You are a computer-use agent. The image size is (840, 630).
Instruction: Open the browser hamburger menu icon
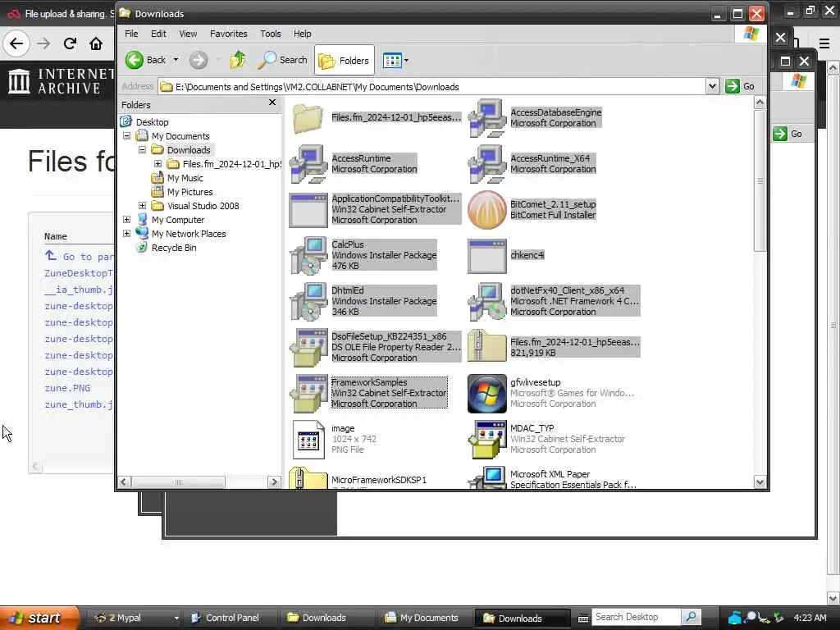[x=825, y=43]
